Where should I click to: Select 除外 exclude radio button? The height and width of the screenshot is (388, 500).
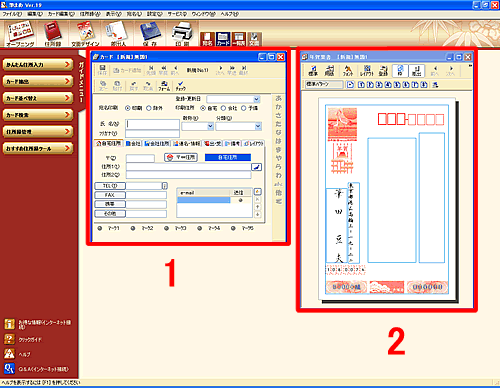(149, 108)
